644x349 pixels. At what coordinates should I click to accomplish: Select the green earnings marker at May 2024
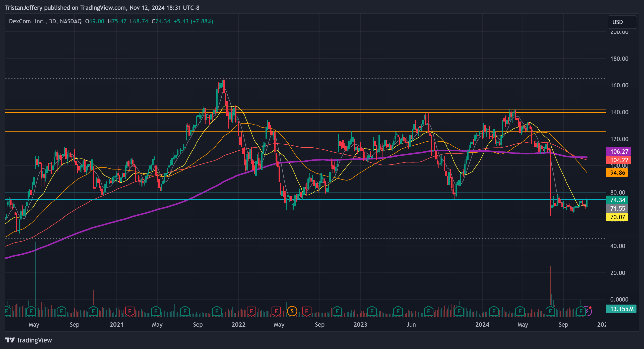pos(520,311)
